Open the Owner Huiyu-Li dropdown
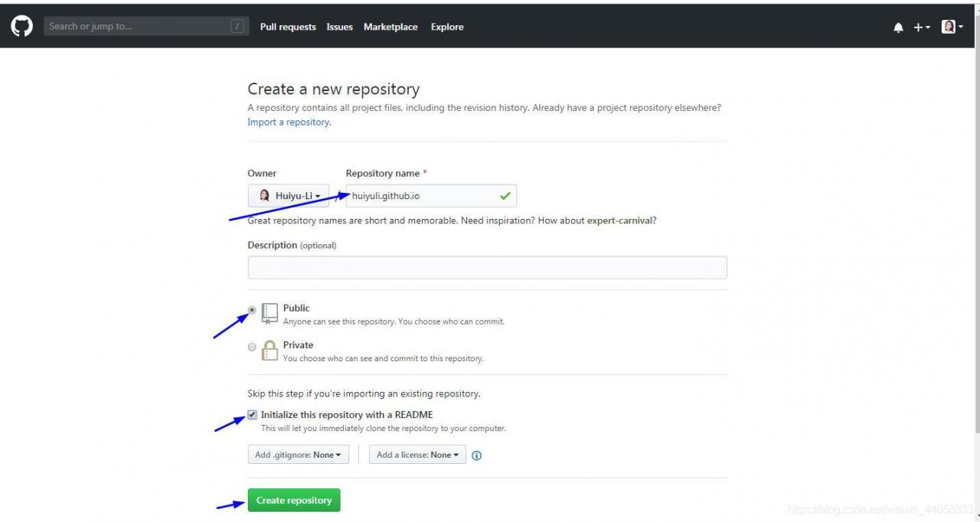Viewport: 980px width, 522px height. [x=289, y=196]
